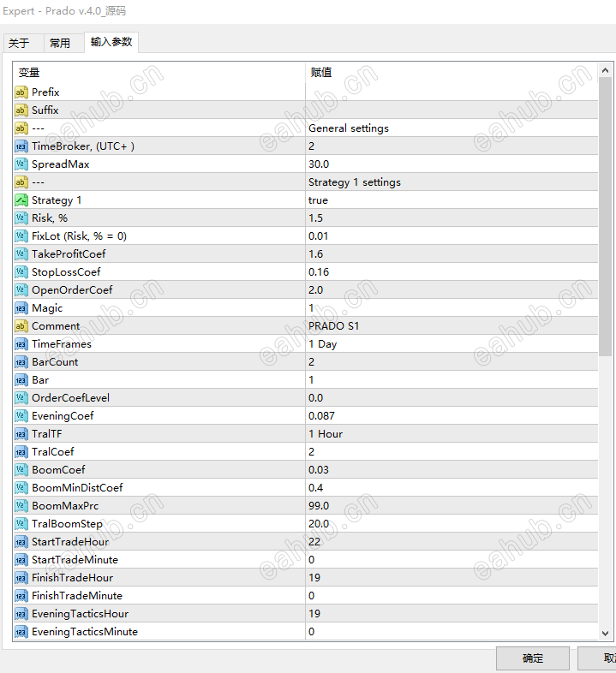Click the icon beside FinishTradeHour
This screenshot has height=673, width=616.
[x=21, y=578]
